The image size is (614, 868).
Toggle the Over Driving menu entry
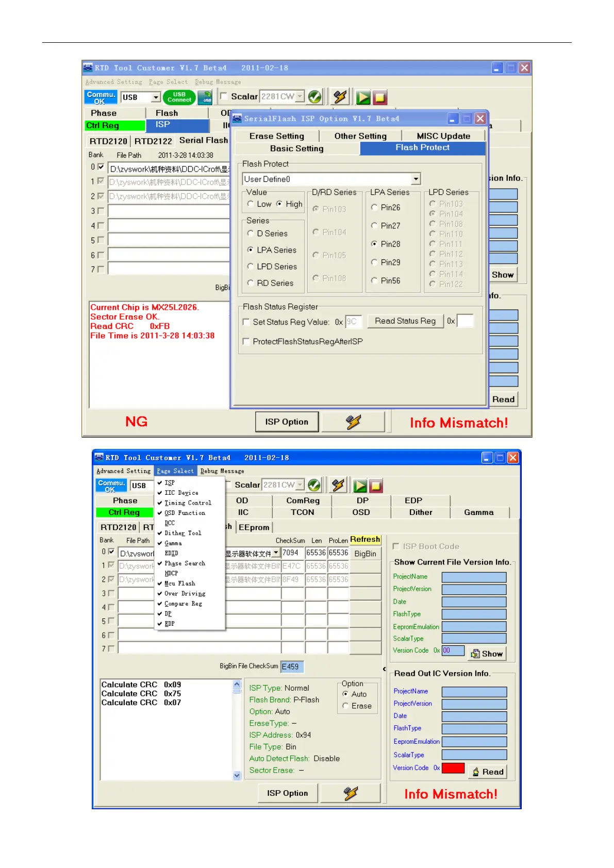click(x=185, y=594)
